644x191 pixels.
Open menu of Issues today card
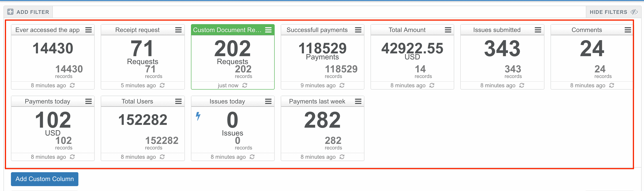click(x=268, y=101)
